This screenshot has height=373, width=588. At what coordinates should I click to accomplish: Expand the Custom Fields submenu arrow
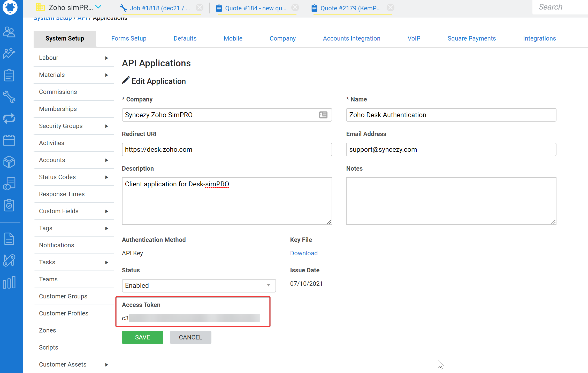[106, 211]
